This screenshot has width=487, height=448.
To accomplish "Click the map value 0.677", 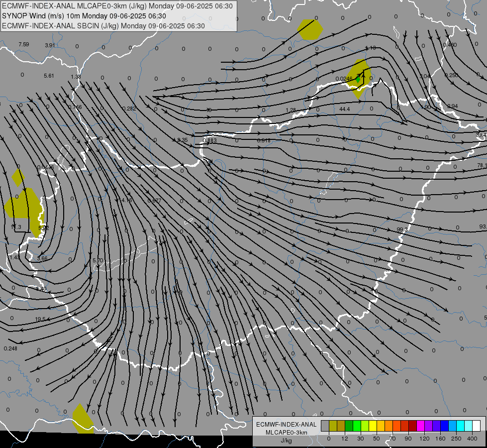I will pos(154,201).
